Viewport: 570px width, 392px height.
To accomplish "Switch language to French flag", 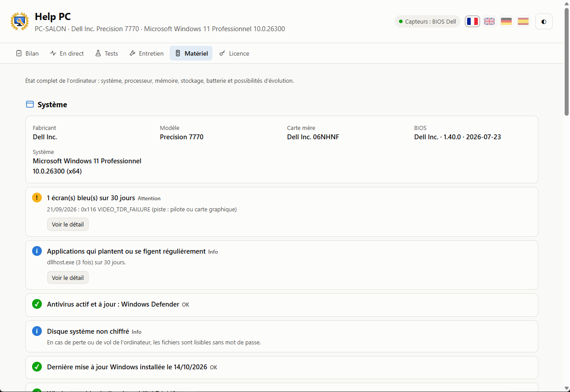I will point(472,21).
